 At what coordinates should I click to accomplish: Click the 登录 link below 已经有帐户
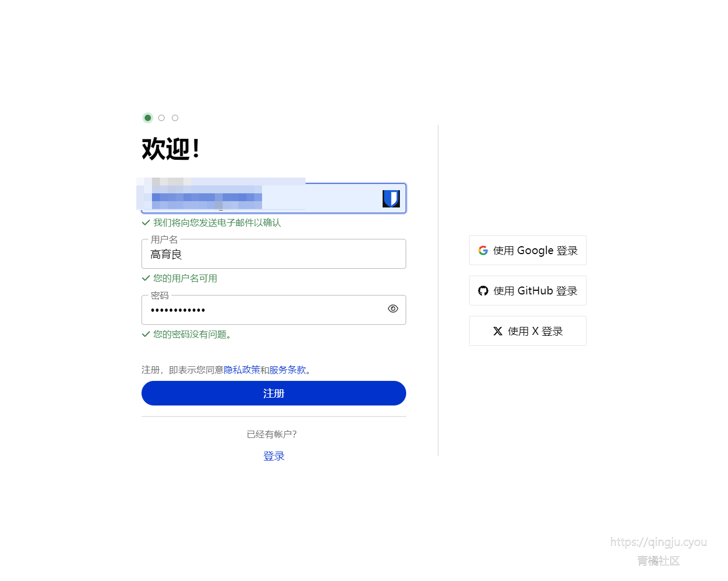274,456
